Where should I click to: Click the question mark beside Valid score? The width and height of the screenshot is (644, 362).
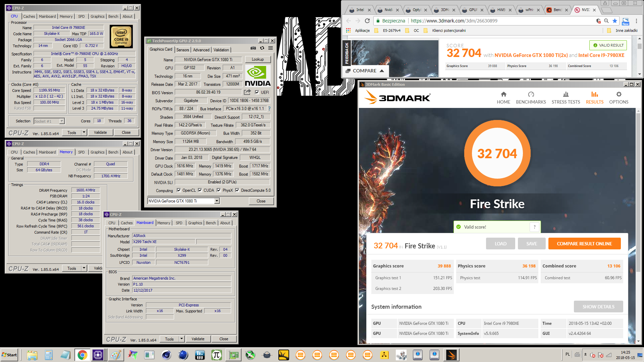535,227
